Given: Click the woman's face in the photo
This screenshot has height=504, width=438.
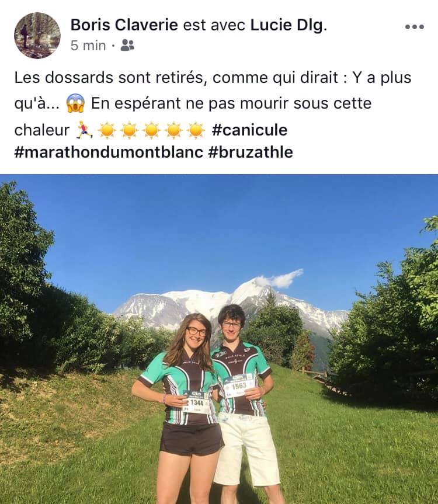Looking at the screenshot, I should coord(196,334).
